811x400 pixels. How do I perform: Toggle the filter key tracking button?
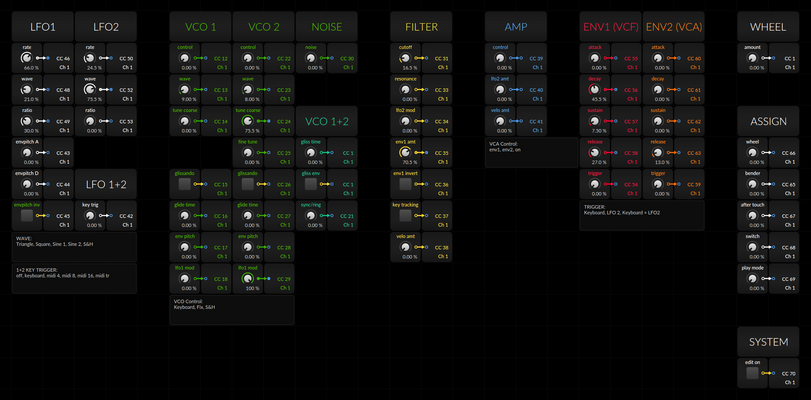click(x=406, y=216)
